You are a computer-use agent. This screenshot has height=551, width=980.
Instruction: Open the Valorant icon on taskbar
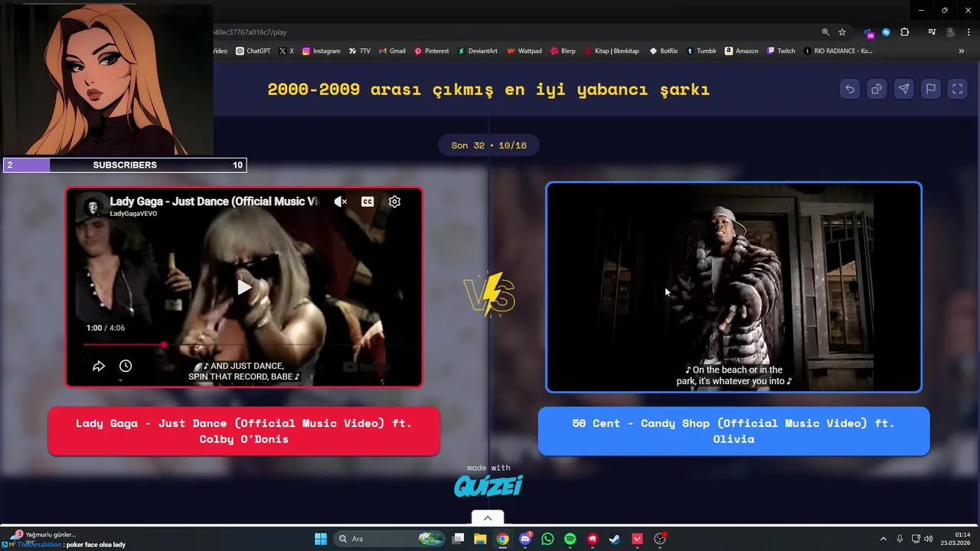637,539
